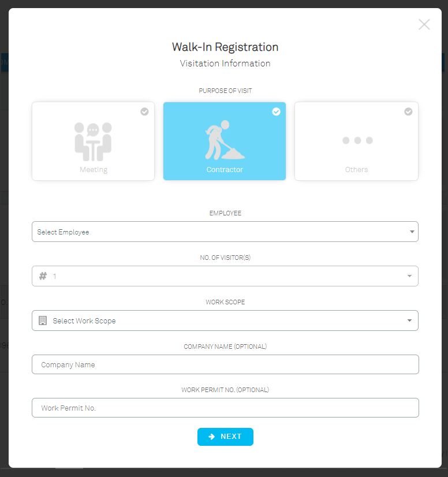Select the Meeting purpose label

click(94, 170)
